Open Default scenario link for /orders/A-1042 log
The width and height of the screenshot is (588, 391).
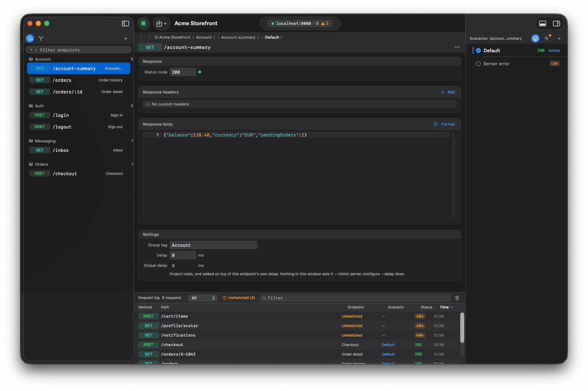[388, 354]
